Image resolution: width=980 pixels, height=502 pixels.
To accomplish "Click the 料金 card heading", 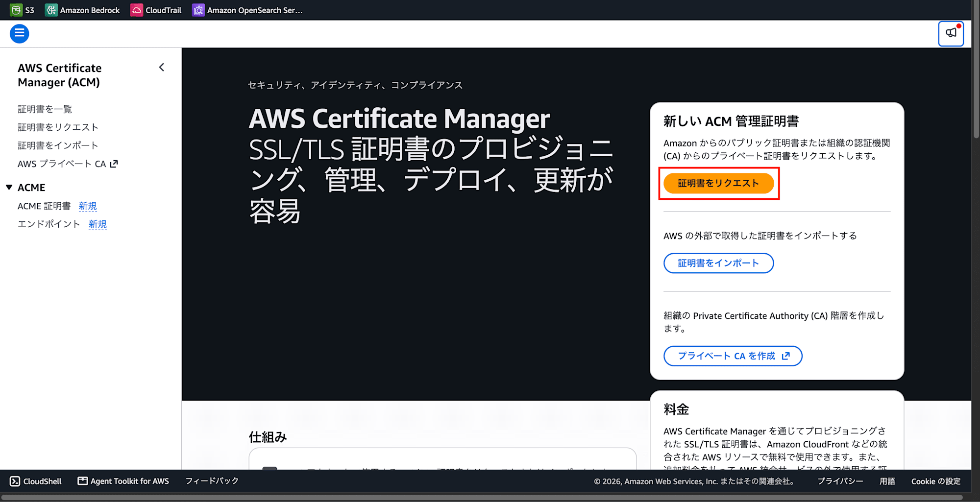I will pos(676,409).
